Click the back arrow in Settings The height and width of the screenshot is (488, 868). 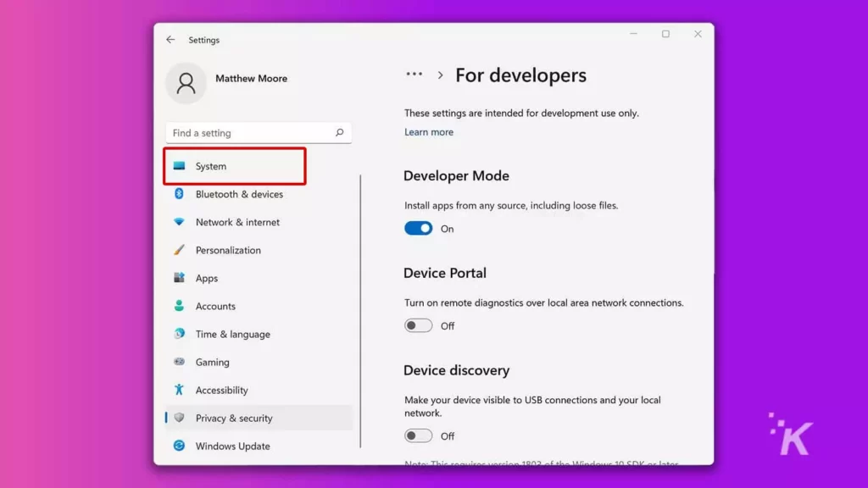[x=170, y=40]
